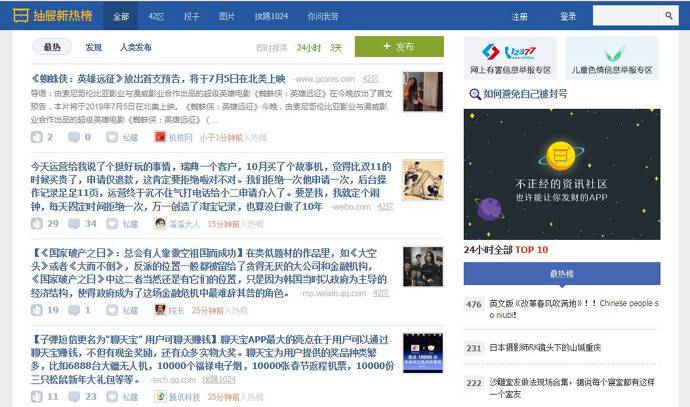Filter the ranking by 3天

336,47
